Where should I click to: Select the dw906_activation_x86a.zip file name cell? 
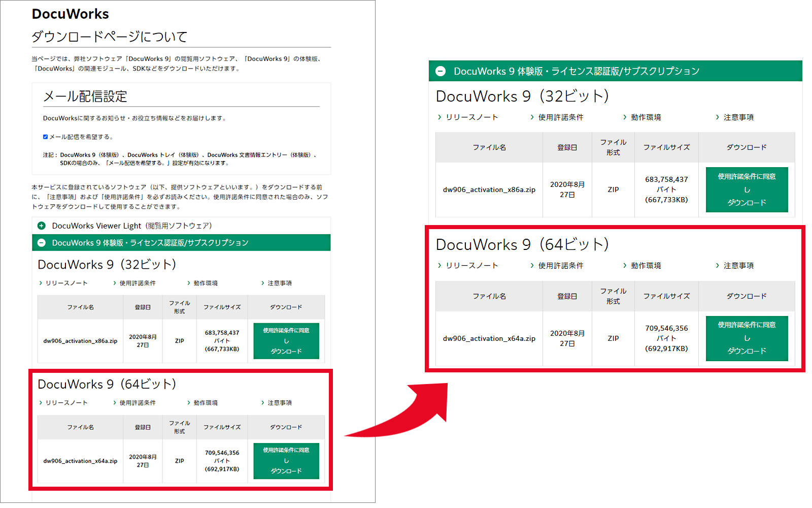coord(80,341)
